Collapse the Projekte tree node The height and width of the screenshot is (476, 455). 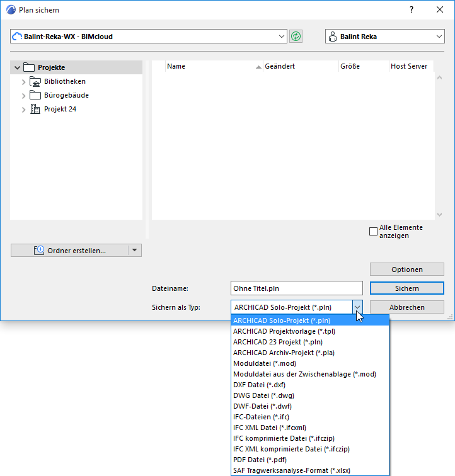17,67
